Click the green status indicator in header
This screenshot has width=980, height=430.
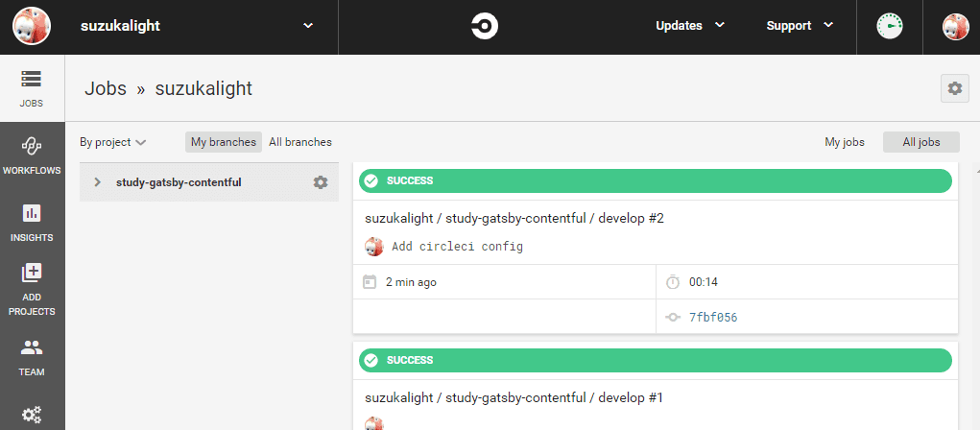pyautogui.click(x=890, y=27)
